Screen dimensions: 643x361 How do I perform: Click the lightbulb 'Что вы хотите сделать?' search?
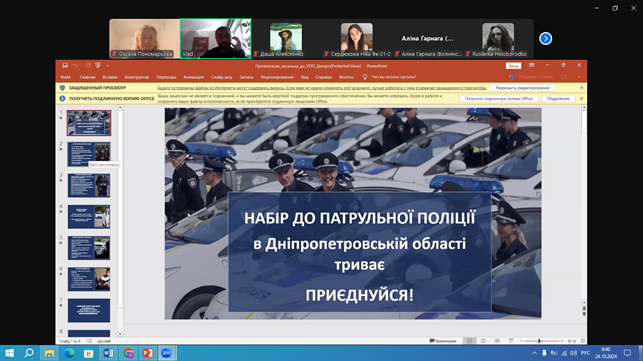(390, 77)
